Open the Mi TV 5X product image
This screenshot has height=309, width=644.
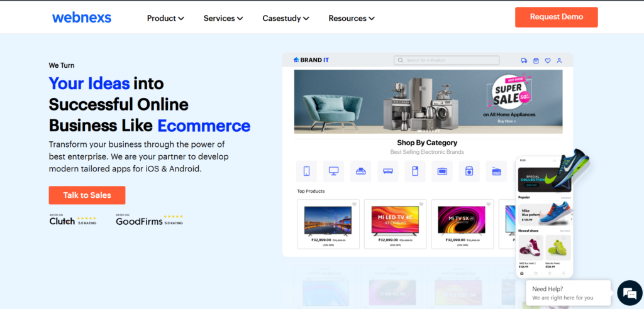462,221
